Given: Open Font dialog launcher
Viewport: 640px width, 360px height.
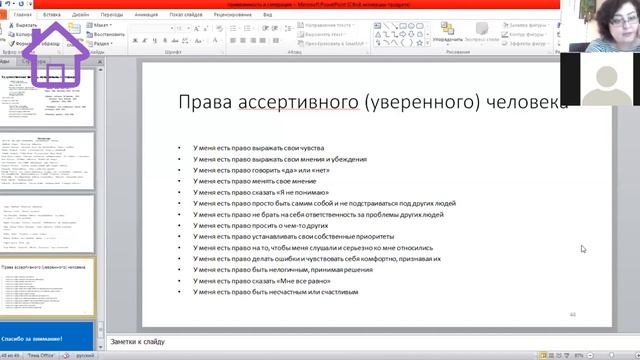Looking at the screenshot, I should tap(222, 52).
